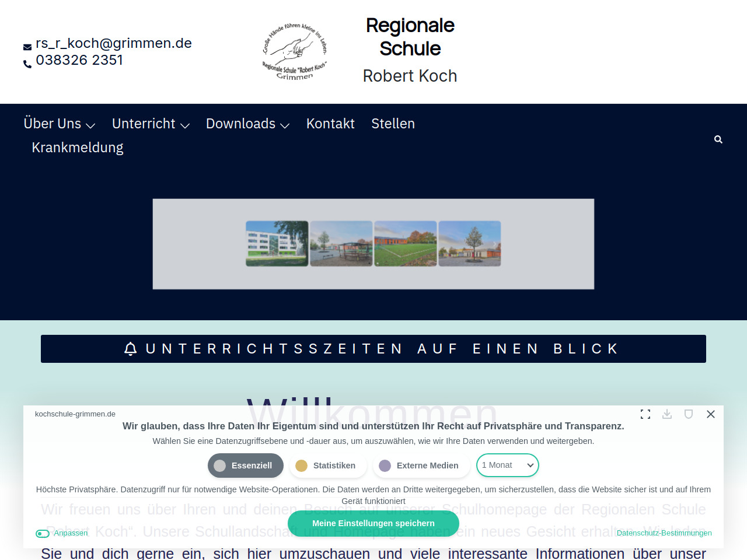
Task: Select the Statistiken privacy level
Action: click(x=328, y=466)
